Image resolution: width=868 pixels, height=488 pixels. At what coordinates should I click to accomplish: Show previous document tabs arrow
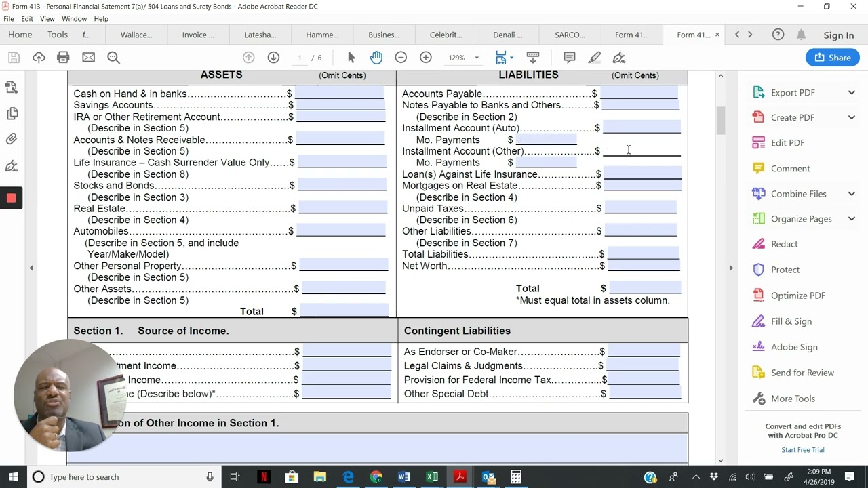click(737, 35)
